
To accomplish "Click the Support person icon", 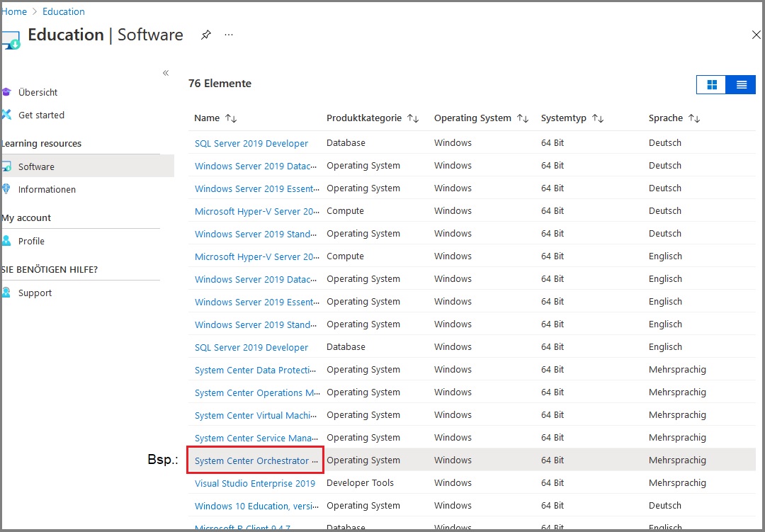I will click(x=6, y=293).
